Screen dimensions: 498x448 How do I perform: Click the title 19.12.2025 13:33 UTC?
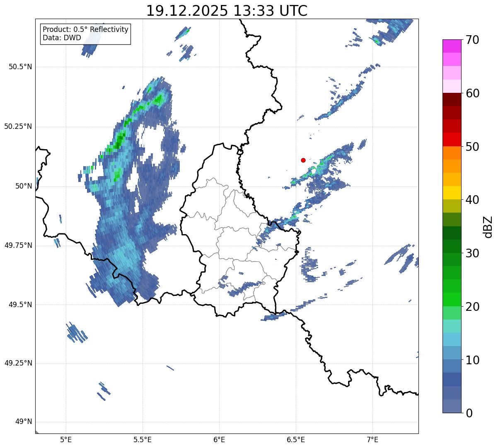point(227,11)
